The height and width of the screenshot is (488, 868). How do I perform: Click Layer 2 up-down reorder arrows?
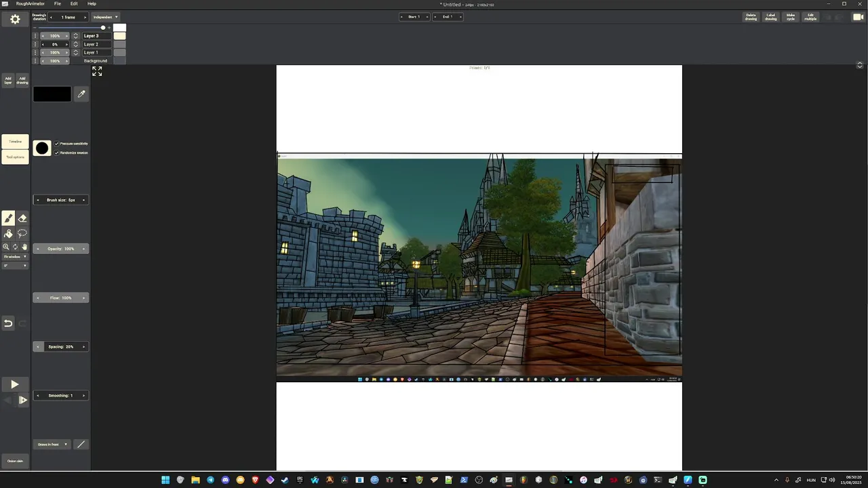[x=76, y=44]
